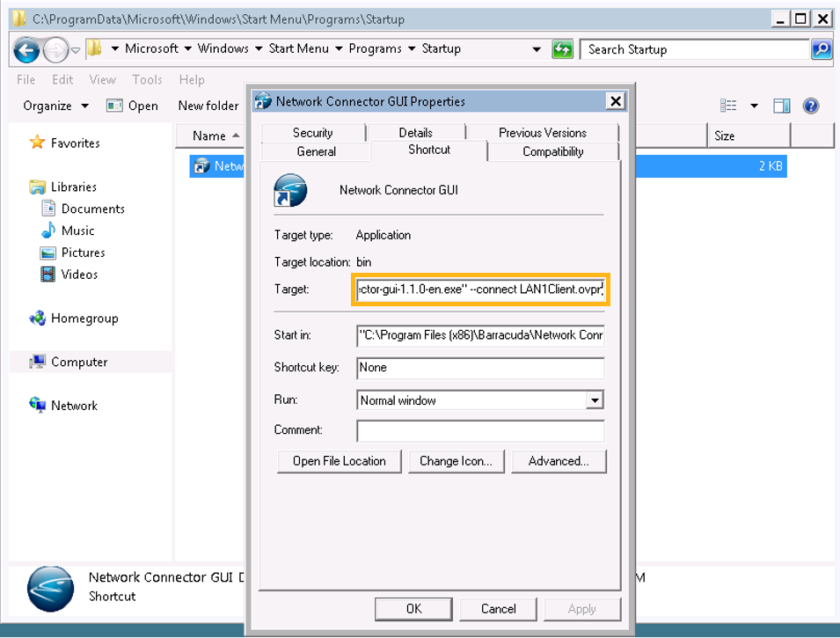Open the Tools menu in Explorer
The image size is (840, 638).
point(147,80)
